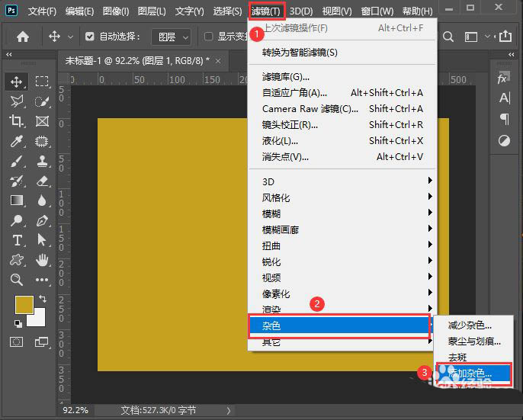Open the Edit (编辑) menu
523x420 pixels.
[80, 11]
